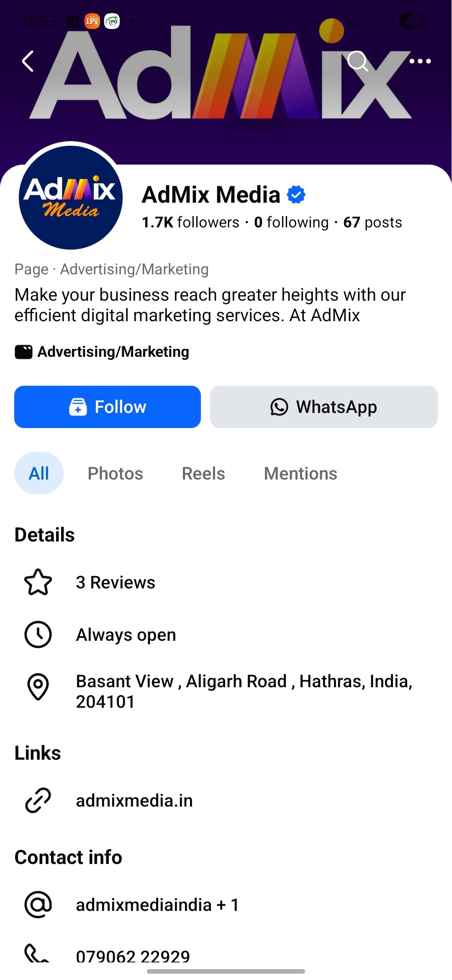Tap the @ contact icon
Viewport: 452px width, 980px height.
click(x=38, y=905)
